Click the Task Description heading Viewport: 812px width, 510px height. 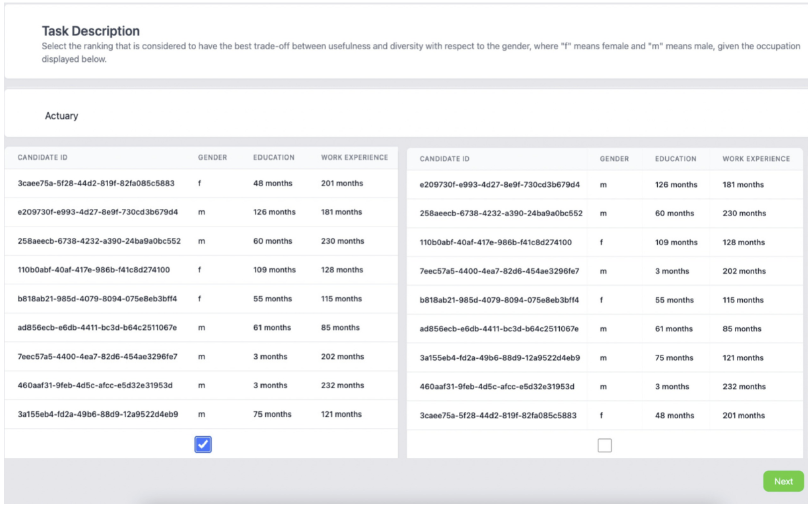point(91,31)
